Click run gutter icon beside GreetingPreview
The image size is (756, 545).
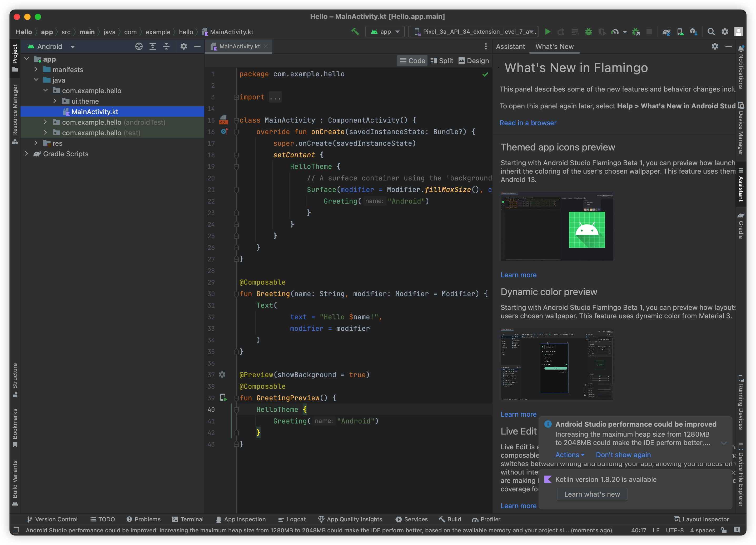(x=223, y=398)
